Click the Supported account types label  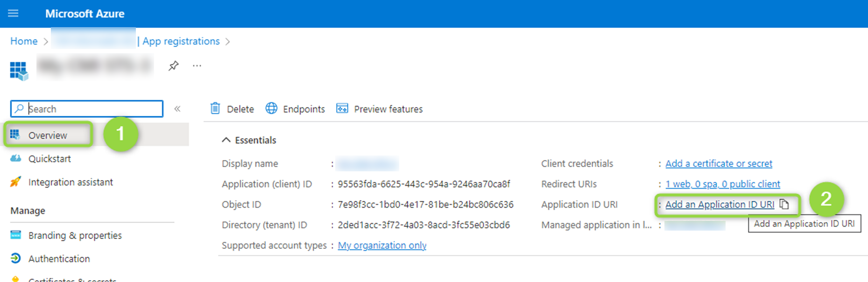[x=274, y=245]
